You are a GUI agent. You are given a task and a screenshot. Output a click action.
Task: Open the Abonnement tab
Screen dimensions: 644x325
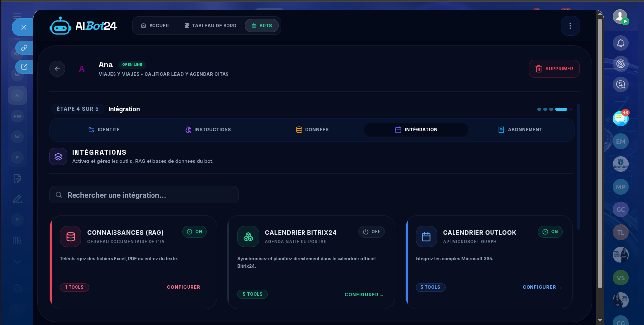(520, 130)
